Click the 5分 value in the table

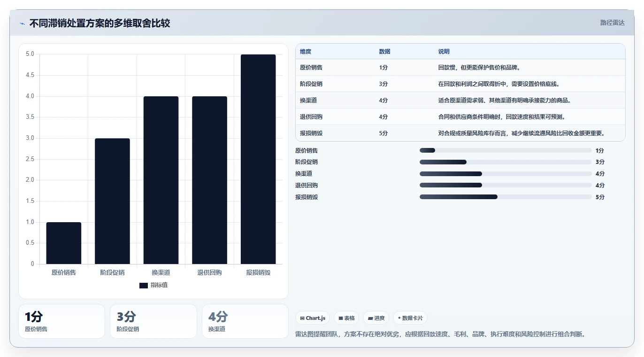coord(383,133)
